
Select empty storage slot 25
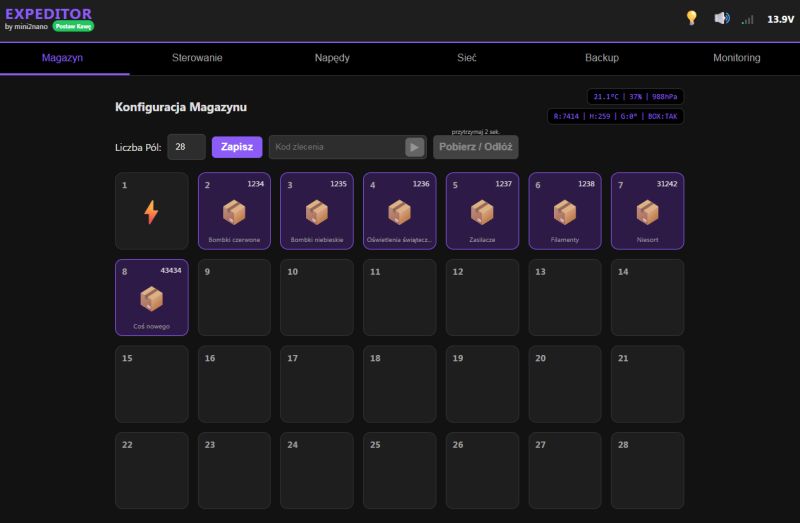[x=399, y=470]
